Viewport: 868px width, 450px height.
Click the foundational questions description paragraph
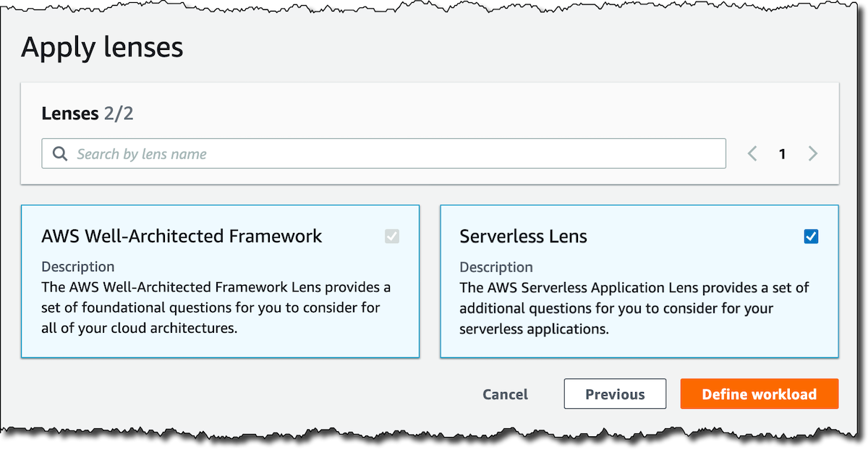[x=216, y=308]
